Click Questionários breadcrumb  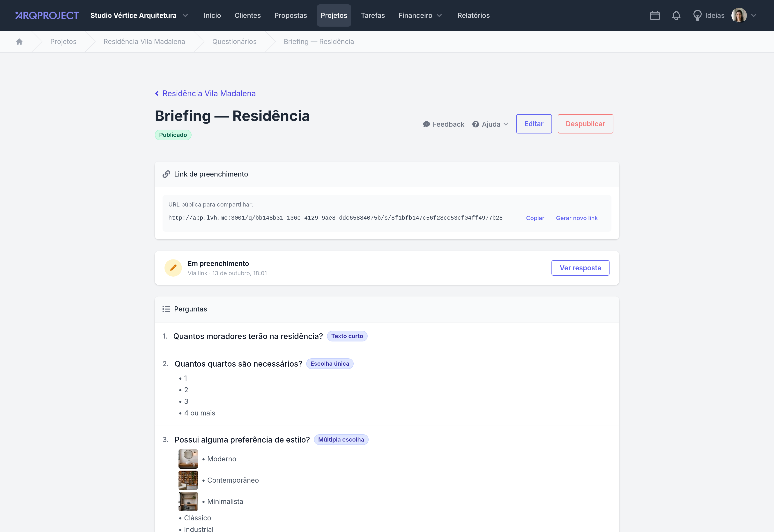(x=234, y=42)
